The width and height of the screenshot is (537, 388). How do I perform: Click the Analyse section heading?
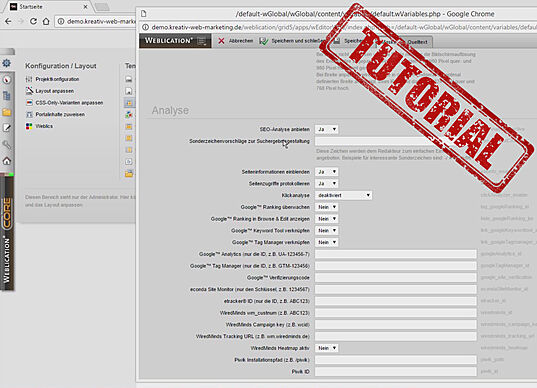coord(170,110)
